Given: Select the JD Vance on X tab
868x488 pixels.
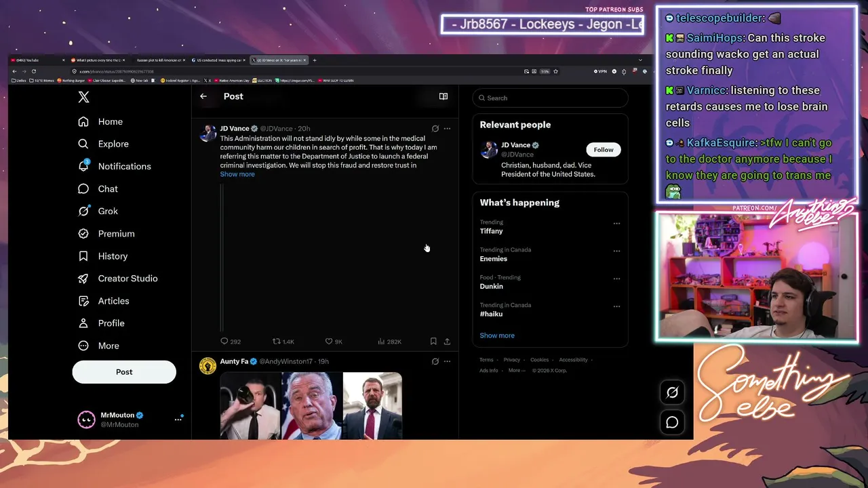Looking at the screenshot, I should pyautogui.click(x=279, y=60).
